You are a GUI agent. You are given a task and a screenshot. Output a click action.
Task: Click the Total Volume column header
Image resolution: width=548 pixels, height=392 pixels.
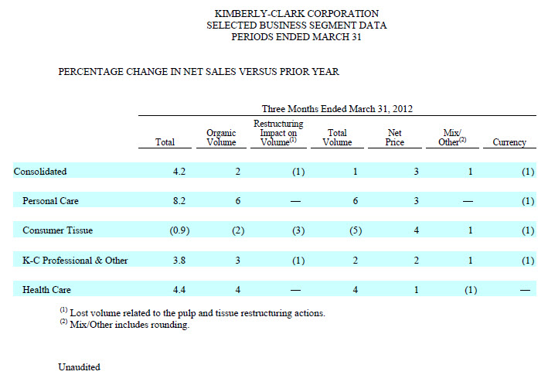(336, 138)
